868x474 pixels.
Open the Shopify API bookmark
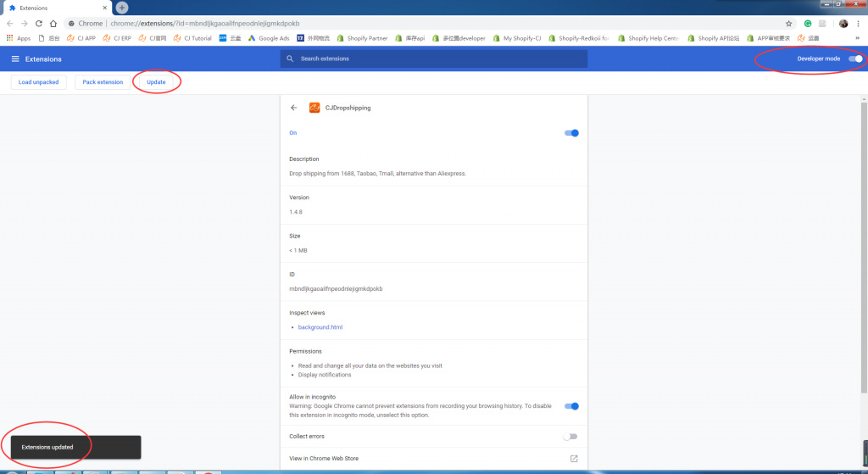coord(713,38)
